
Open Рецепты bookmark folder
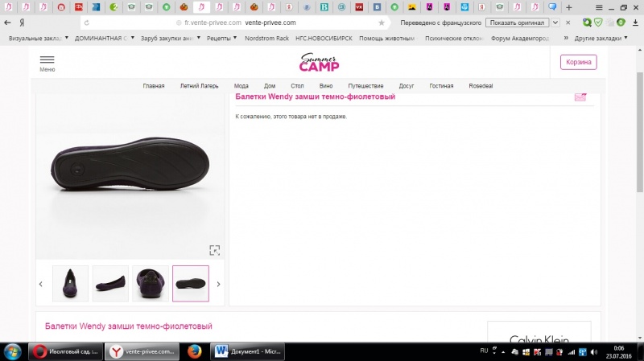(222, 38)
